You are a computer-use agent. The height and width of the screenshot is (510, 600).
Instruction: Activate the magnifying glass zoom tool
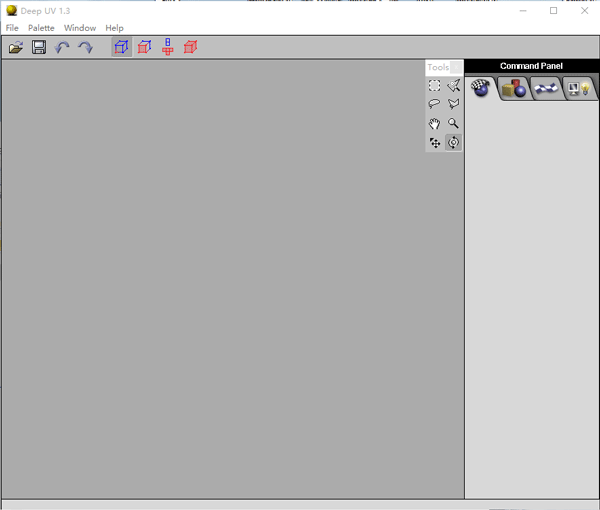(x=453, y=123)
